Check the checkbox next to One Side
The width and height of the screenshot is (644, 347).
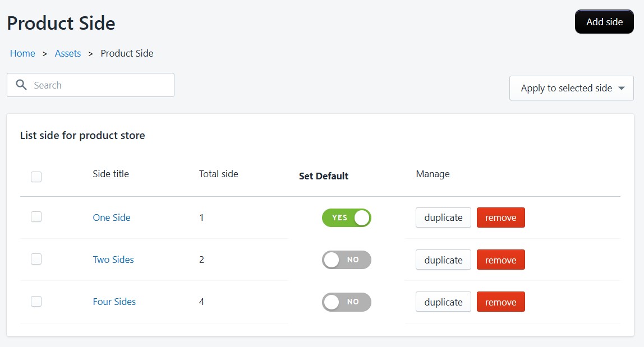pyautogui.click(x=36, y=216)
